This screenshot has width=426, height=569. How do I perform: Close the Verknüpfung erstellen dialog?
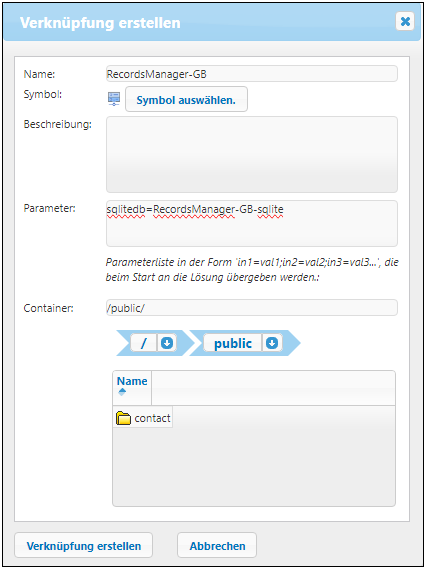[x=405, y=22]
